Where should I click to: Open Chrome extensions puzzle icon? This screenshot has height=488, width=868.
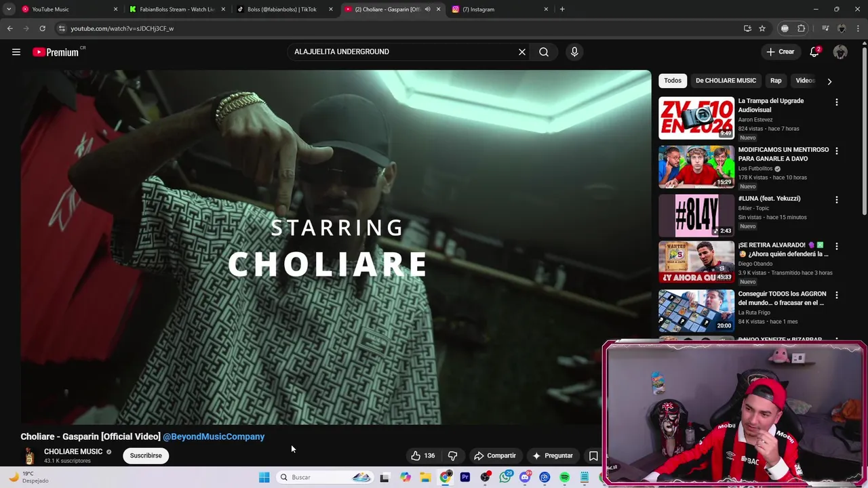click(x=801, y=28)
